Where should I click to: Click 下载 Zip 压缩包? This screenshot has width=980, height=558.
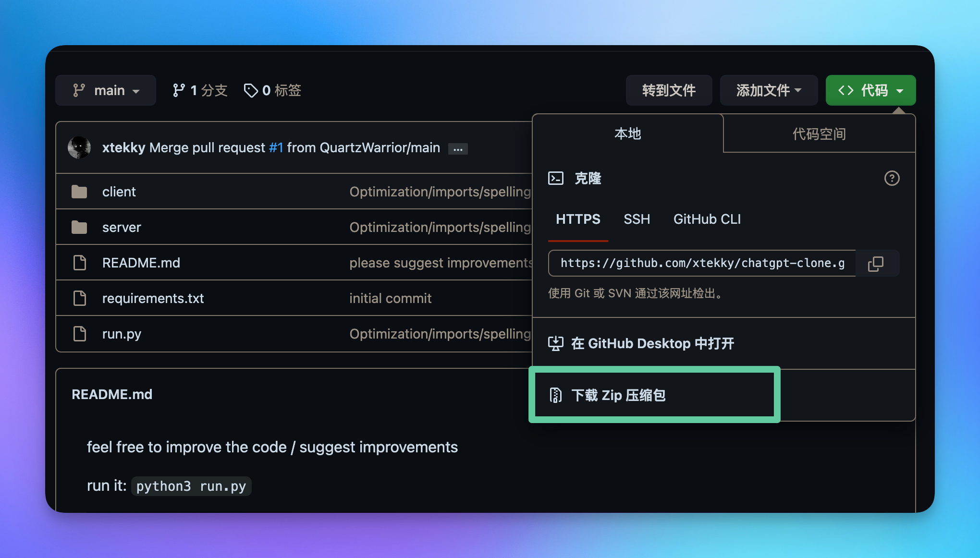618,395
